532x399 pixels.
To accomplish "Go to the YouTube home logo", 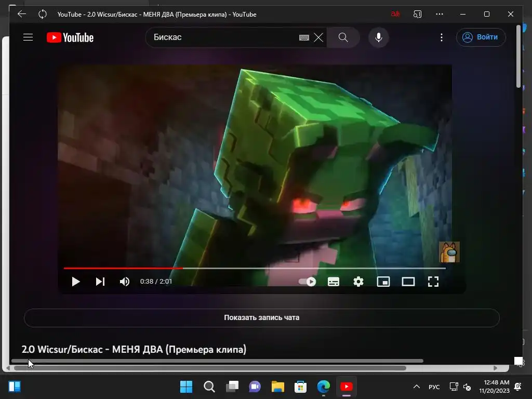I will click(70, 37).
